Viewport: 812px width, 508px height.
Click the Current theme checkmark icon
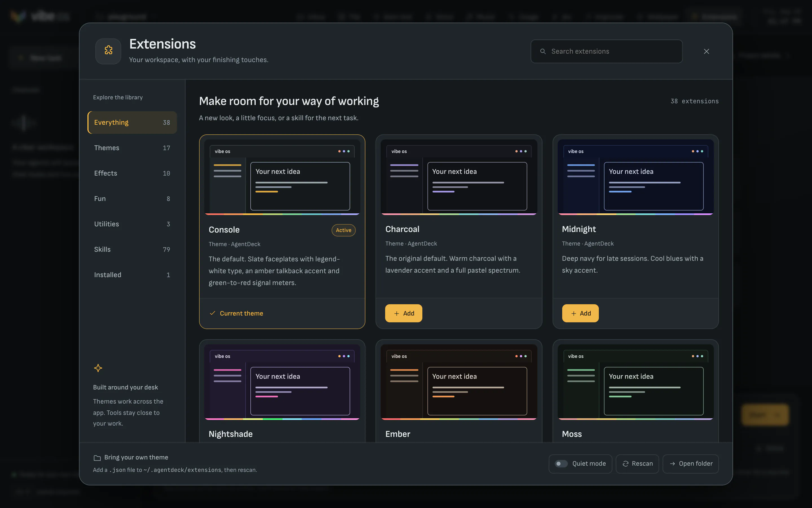click(212, 313)
